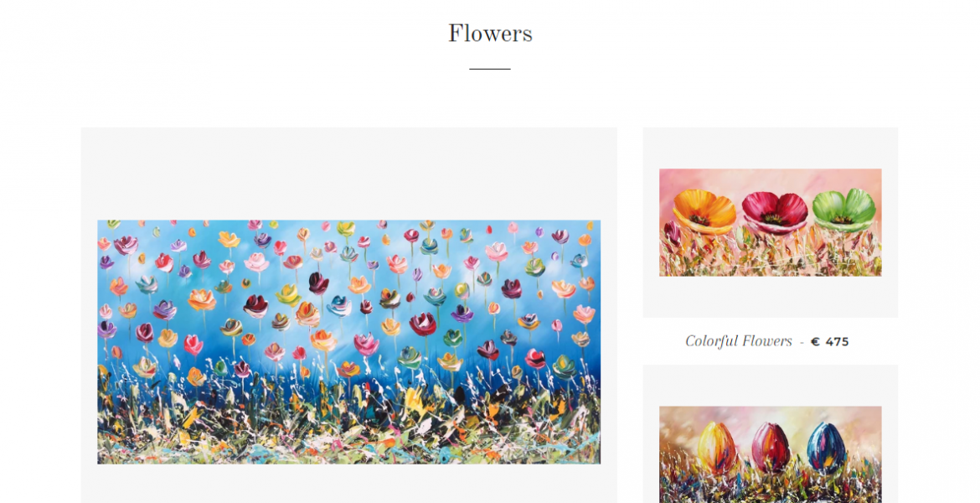The image size is (980, 503).
Task: Open the large blue flower field painting
Action: point(348,341)
